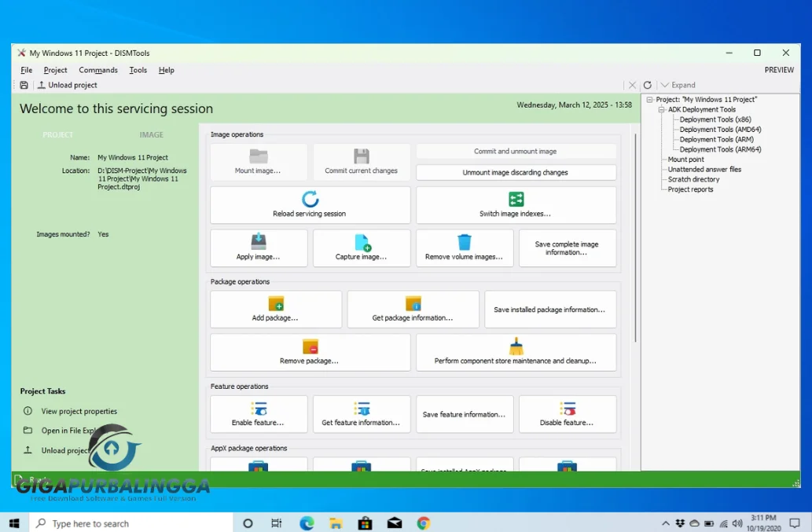Click the save icon in toolbar
The image size is (812, 532).
(24, 85)
